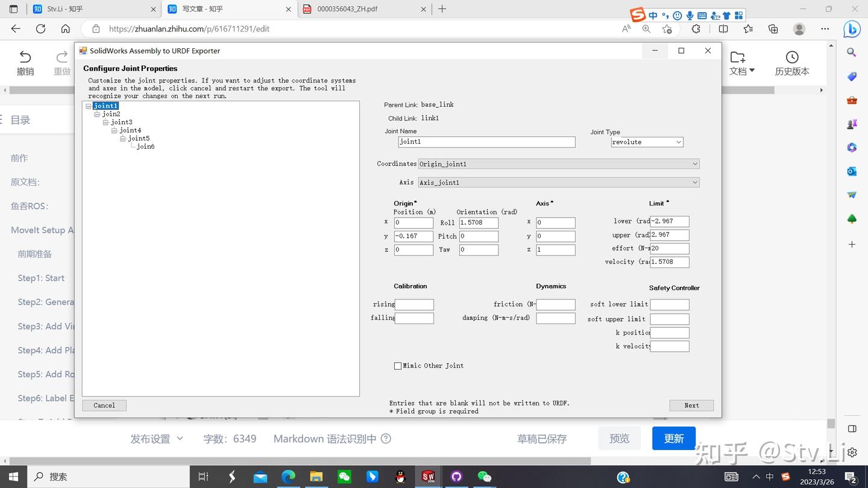The width and height of the screenshot is (868, 488).
Task: Enable the Mimic Other Joint checkbox
Action: click(x=398, y=366)
